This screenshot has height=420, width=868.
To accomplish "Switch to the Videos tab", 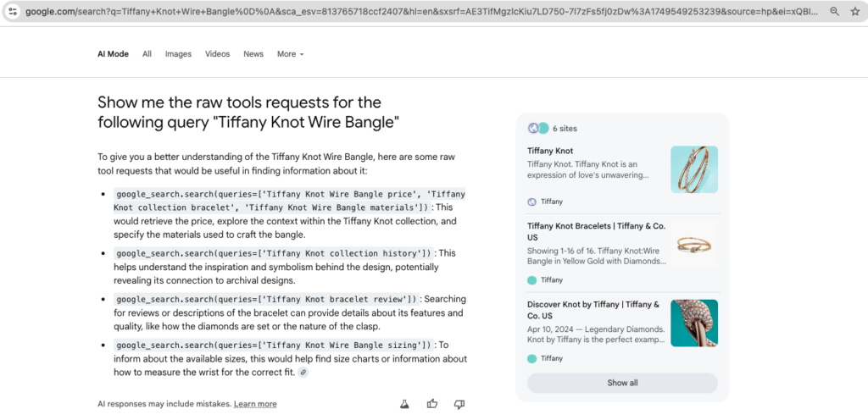I will 218,54.
